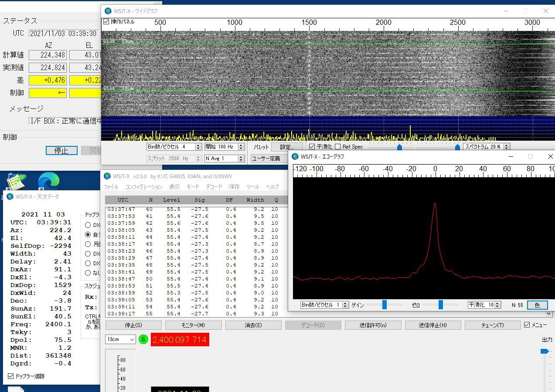Click the Microsoft Edge desktop icon
555x392 pixels.
[x=48, y=181]
